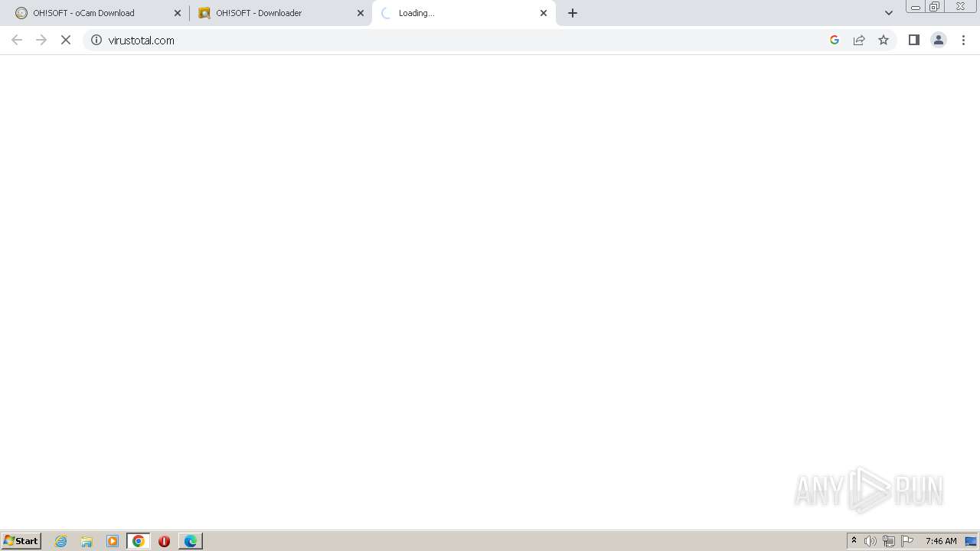This screenshot has height=551, width=980.
Task: Open Opera browser from taskbar
Action: 164,541
